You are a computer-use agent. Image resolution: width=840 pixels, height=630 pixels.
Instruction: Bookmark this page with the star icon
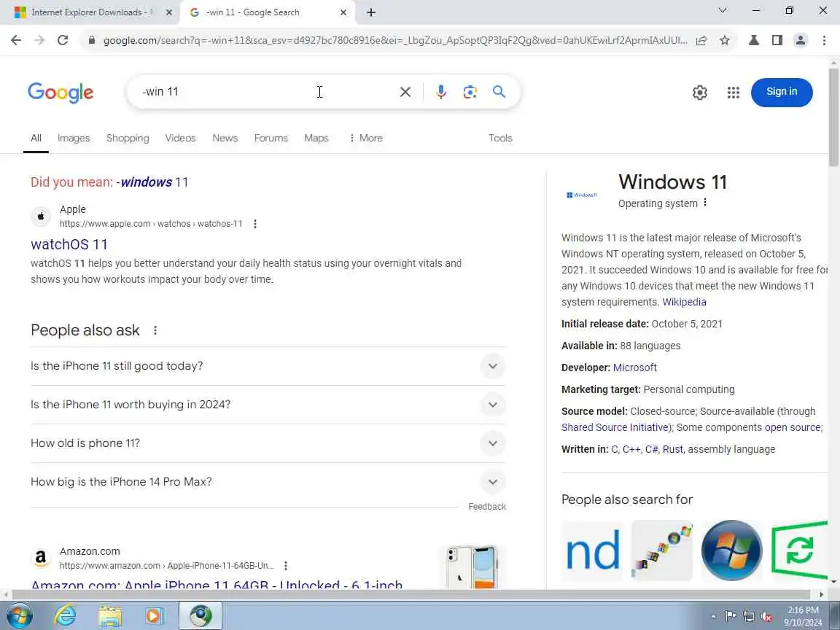724,40
